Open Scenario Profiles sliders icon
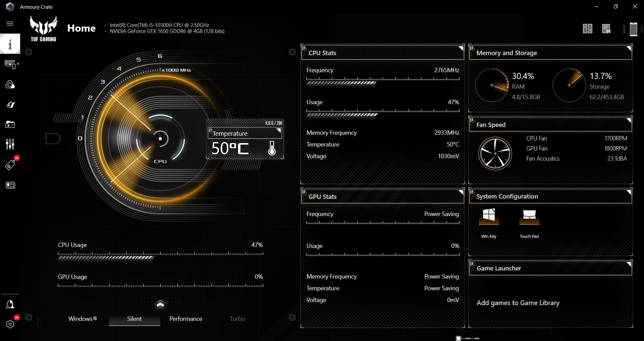The image size is (644, 341). tap(10, 144)
